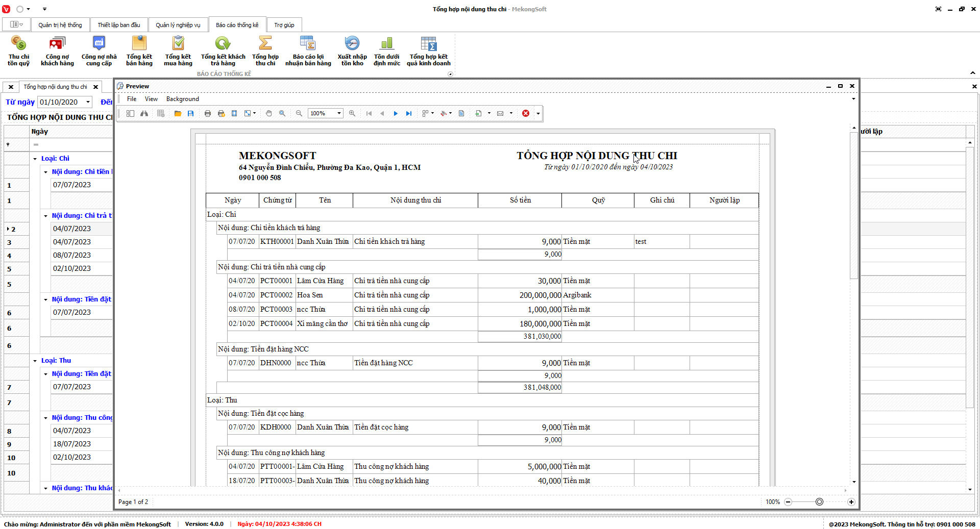Image resolution: width=980 pixels, height=529 pixels.
Task: Select the Hand tool in Preview toolbar
Action: (x=269, y=113)
